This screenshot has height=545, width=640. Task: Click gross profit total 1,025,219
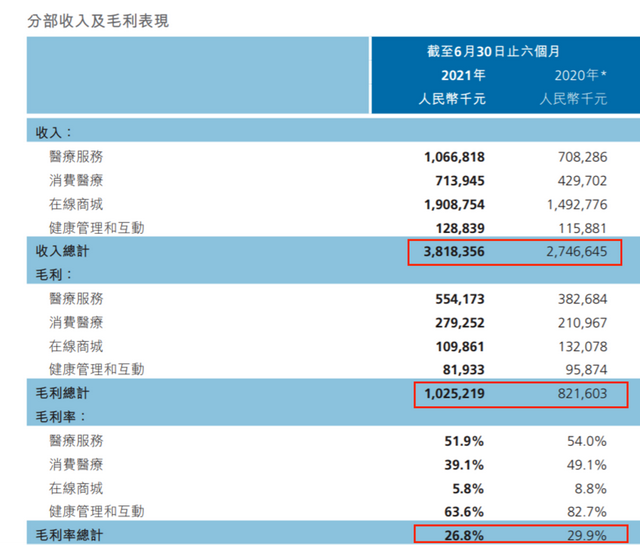454,394
